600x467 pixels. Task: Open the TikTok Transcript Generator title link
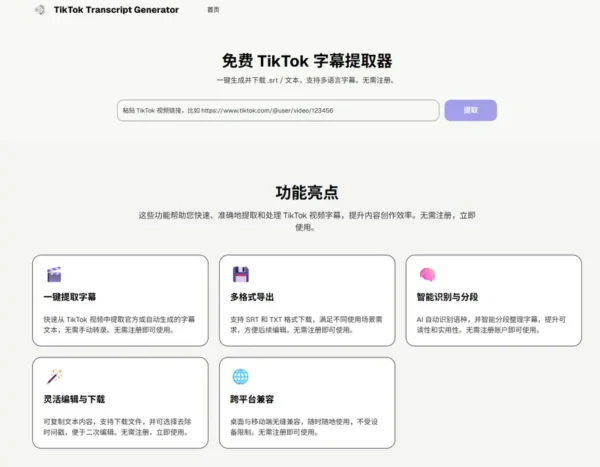click(x=116, y=10)
